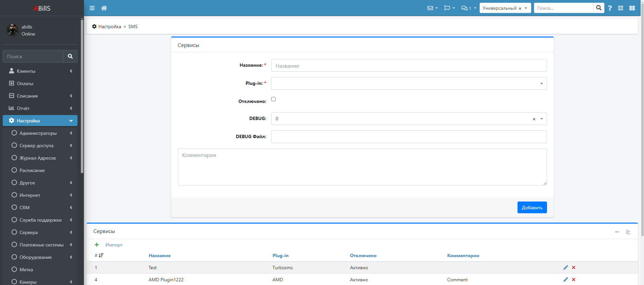The image size is (644, 285).
Task: Sort by the # column icon
Action: (101, 255)
